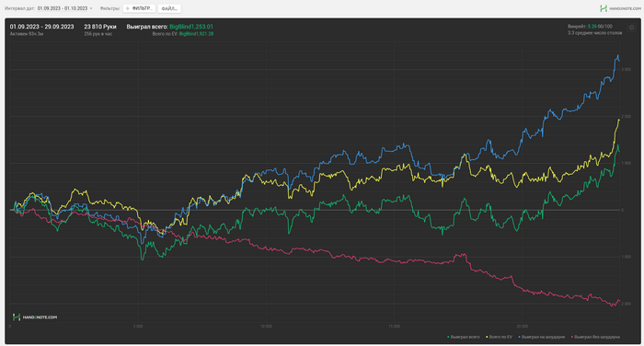Click the winrate 5.26 bb/100 text
The width and height of the screenshot is (644, 346).
pos(590,27)
